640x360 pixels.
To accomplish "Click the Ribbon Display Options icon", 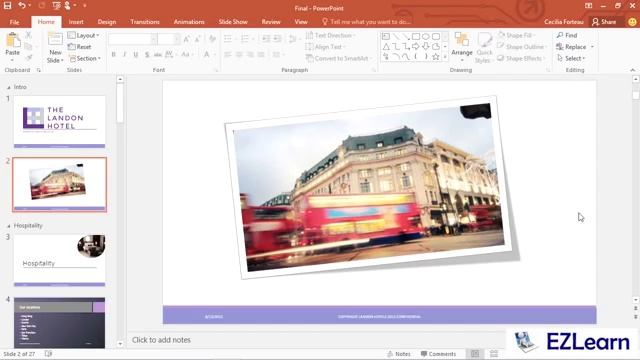I will (588, 6).
